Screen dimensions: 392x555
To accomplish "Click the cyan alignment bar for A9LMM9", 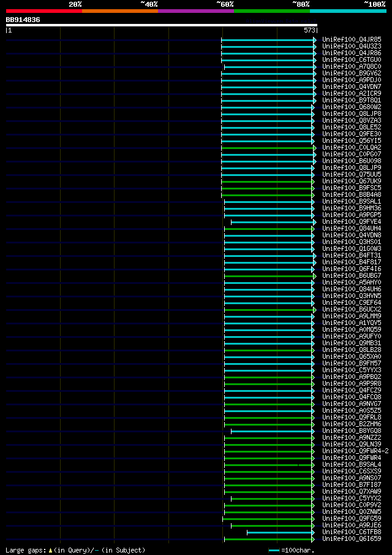I will (x=269, y=316).
